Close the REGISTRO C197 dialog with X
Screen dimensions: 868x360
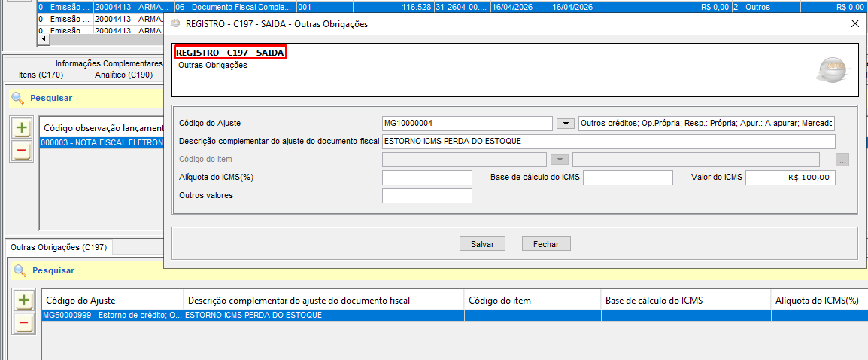(854, 23)
